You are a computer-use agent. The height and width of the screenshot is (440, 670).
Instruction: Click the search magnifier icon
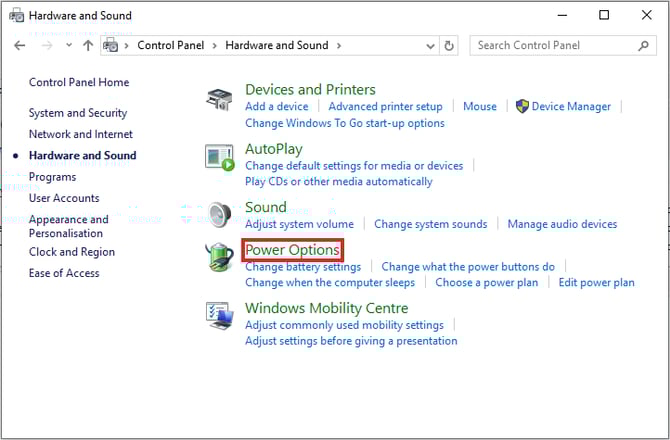[x=643, y=46]
